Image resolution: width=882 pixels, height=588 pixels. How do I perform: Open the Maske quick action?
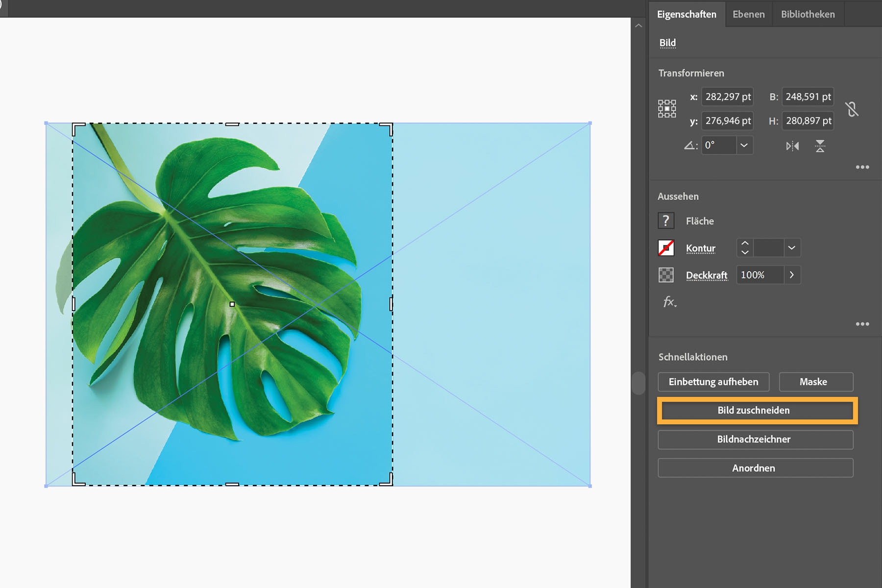click(816, 382)
